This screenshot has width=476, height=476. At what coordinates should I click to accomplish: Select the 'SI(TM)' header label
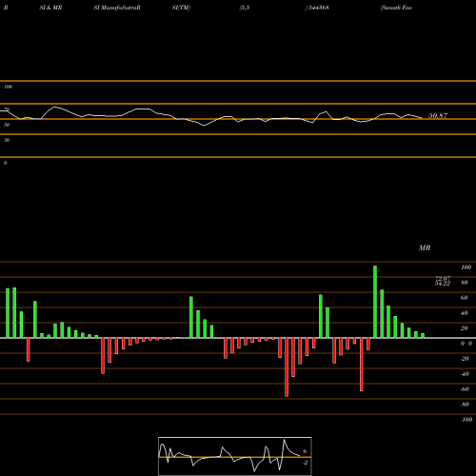181,8
